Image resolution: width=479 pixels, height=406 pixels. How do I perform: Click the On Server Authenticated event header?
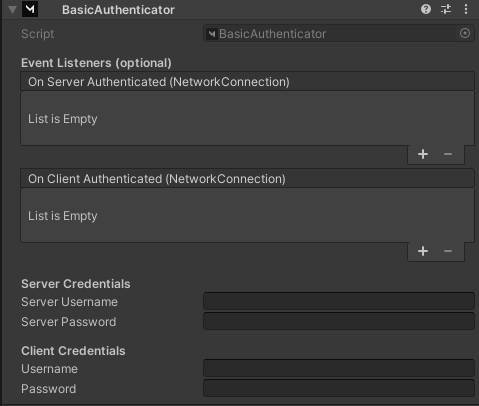(x=247, y=82)
